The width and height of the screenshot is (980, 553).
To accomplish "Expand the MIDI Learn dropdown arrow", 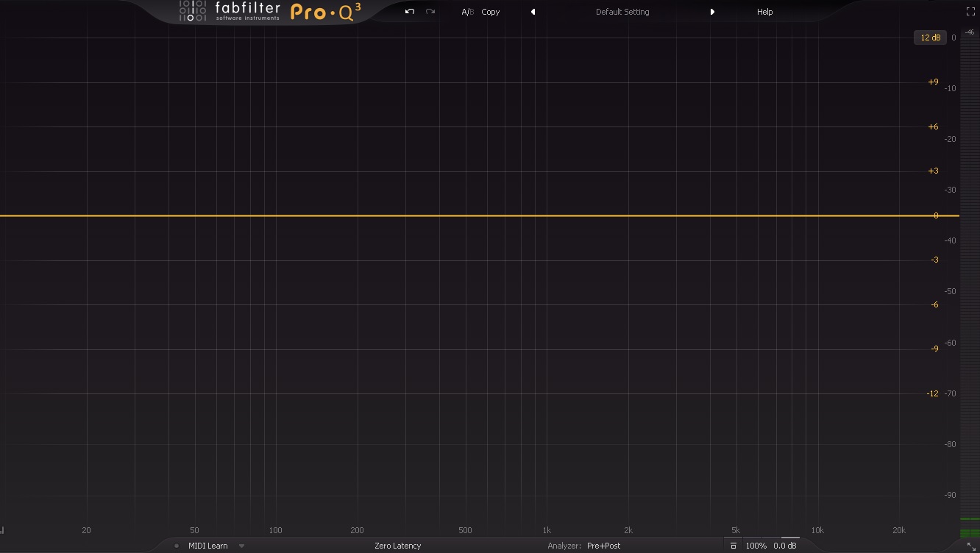I will [241, 546].
